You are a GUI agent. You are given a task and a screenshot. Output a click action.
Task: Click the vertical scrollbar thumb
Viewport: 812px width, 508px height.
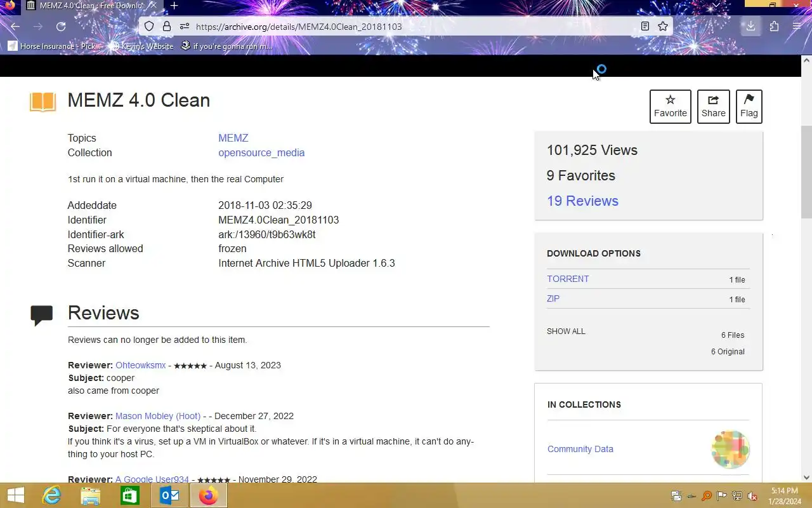[806, 171]
